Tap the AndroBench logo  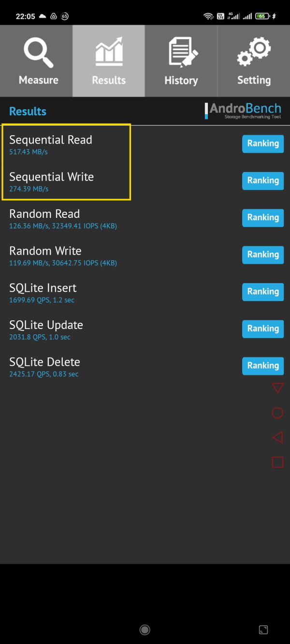tap(244, 111)
